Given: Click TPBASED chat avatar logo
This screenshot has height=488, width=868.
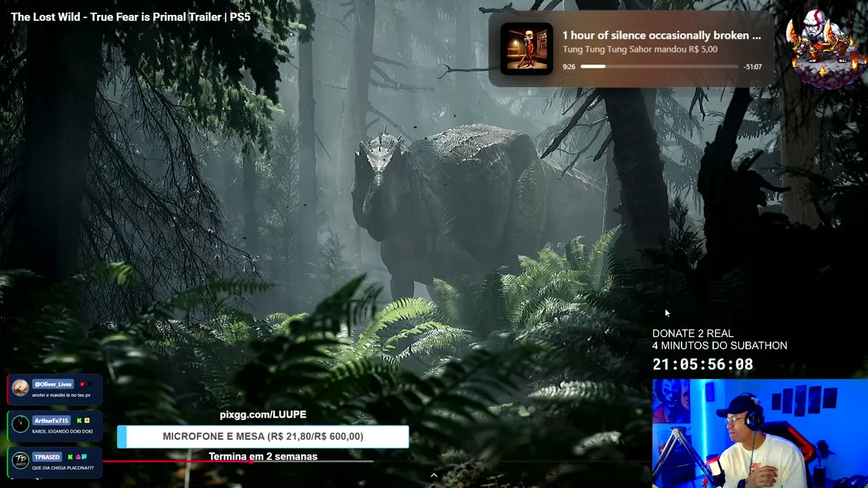Looking at the screenshot, I should (20, 460).
